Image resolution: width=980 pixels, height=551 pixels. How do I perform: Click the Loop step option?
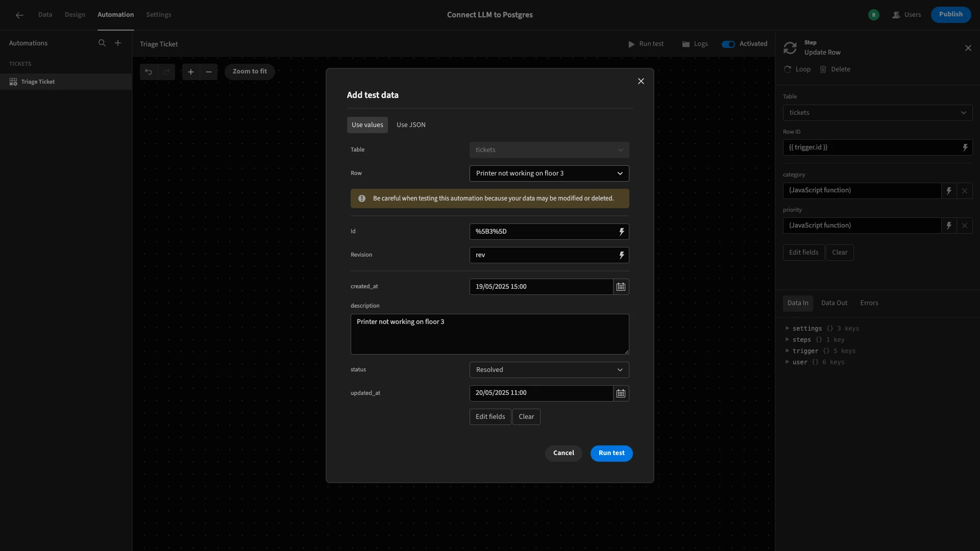797,69
